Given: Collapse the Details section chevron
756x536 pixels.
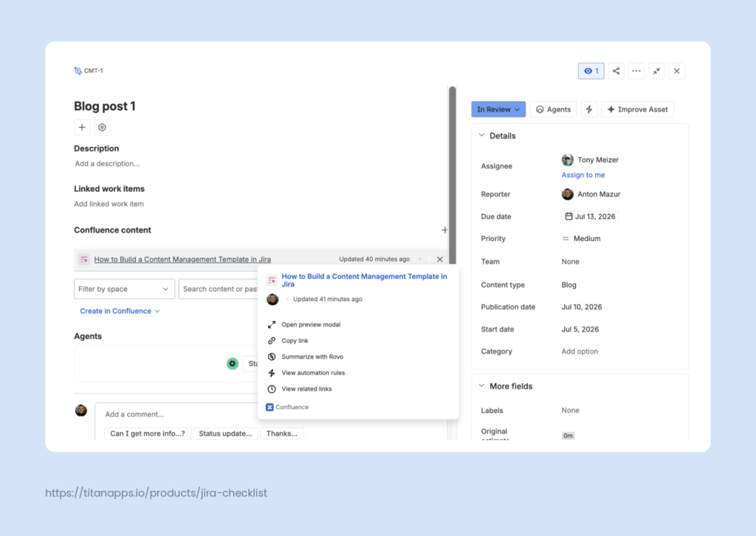Looking at the screenshot, I should [481, 135].
